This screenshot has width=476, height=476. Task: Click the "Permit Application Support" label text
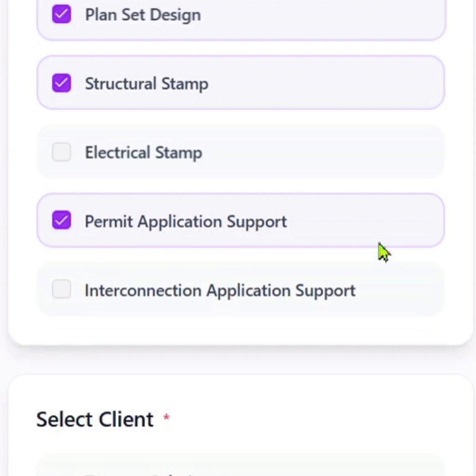point(186,221)
